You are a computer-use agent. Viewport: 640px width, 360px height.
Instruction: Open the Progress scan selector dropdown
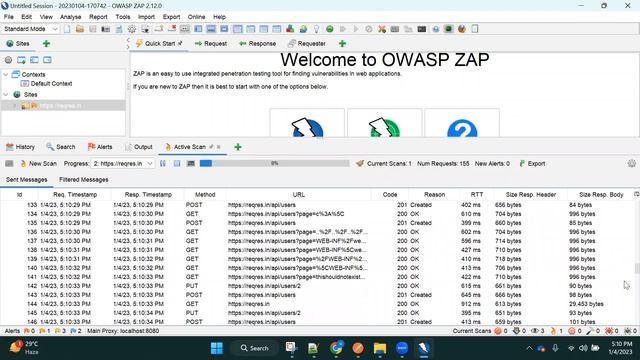click(122, 163)
